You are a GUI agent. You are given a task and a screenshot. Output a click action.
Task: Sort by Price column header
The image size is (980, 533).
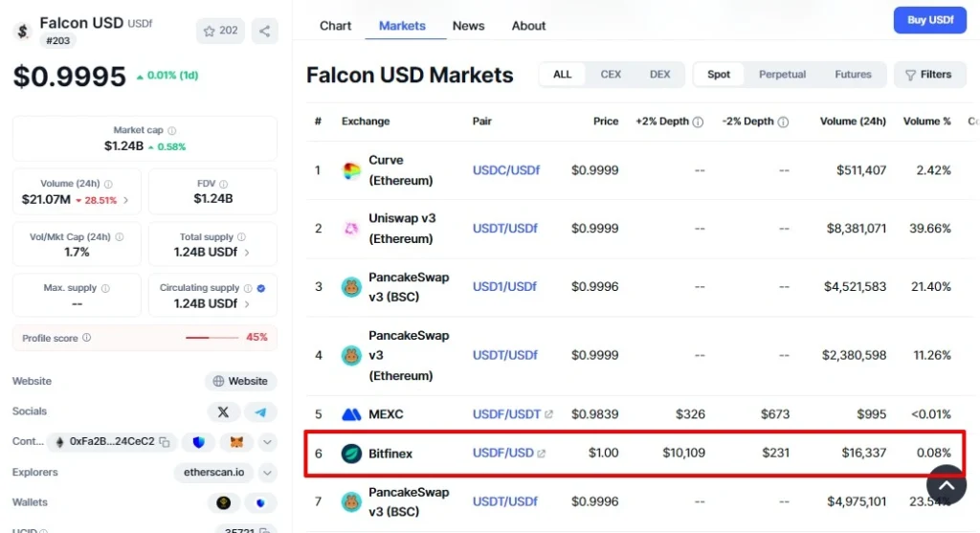pyautogui.click(x=606, y=122)
